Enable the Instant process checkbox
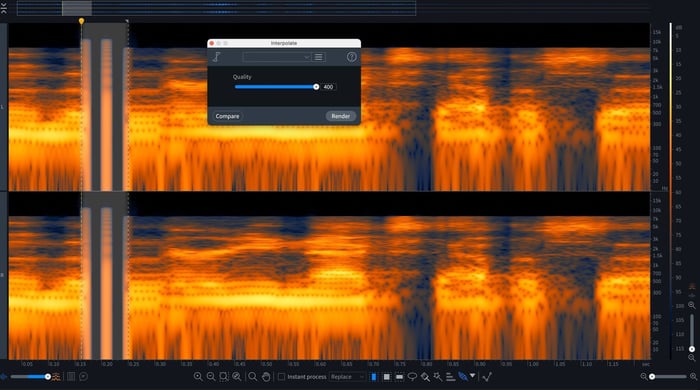 281,377
